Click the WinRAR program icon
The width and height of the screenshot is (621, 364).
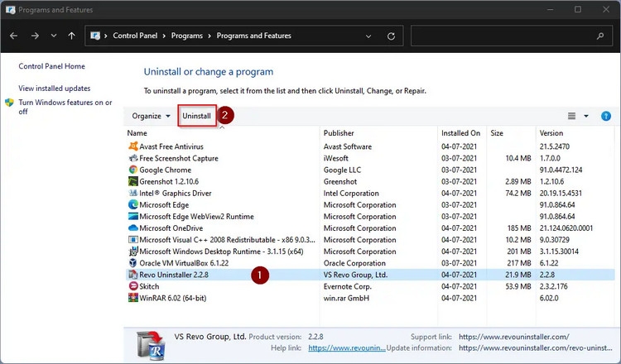(132, 297)
